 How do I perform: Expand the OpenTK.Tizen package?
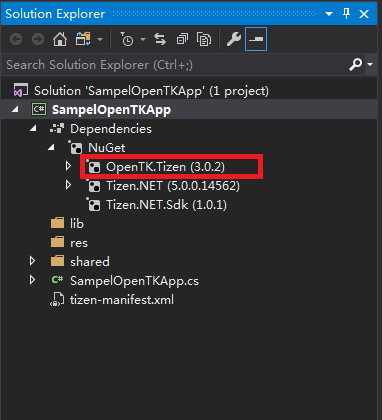click(x=68, y=166)
